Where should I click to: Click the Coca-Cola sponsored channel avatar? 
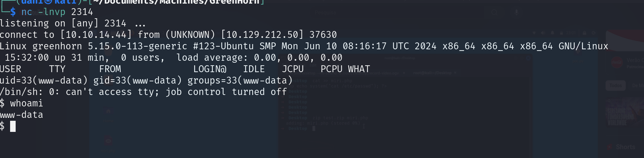coord(617,63)
